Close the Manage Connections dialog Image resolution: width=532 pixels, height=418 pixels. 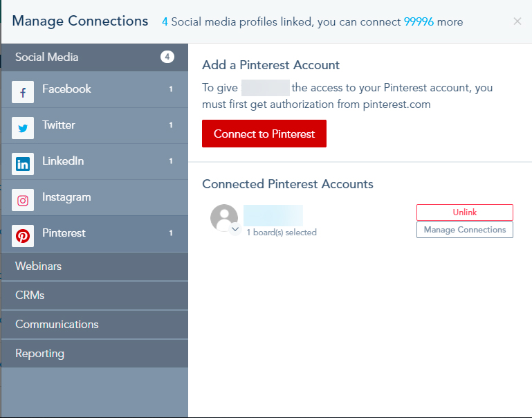click(517, 21)
